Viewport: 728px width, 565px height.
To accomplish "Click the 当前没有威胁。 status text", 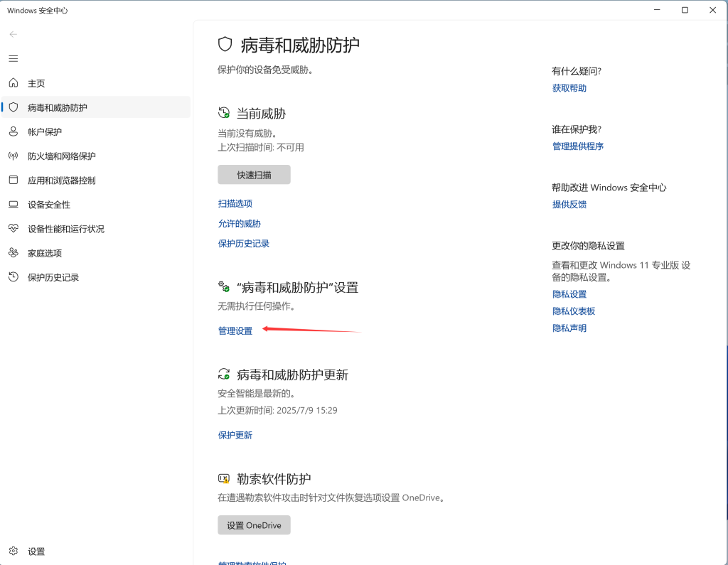I will point(247,133).
